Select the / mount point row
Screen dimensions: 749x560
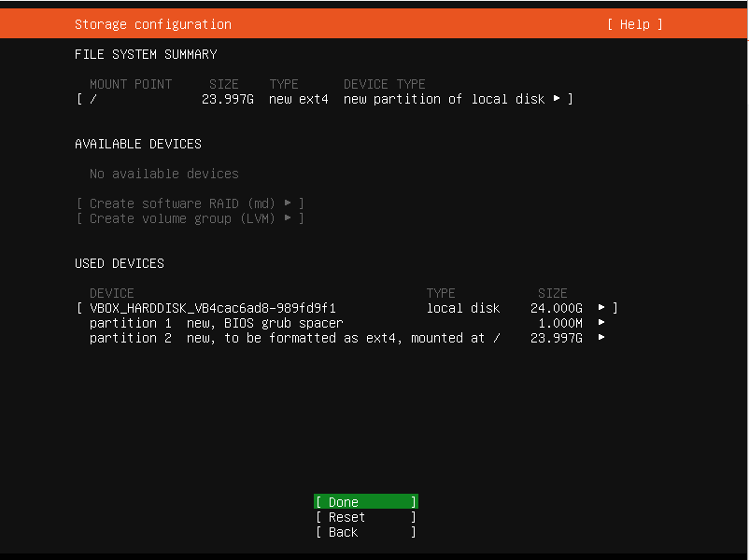click(324, 99)
